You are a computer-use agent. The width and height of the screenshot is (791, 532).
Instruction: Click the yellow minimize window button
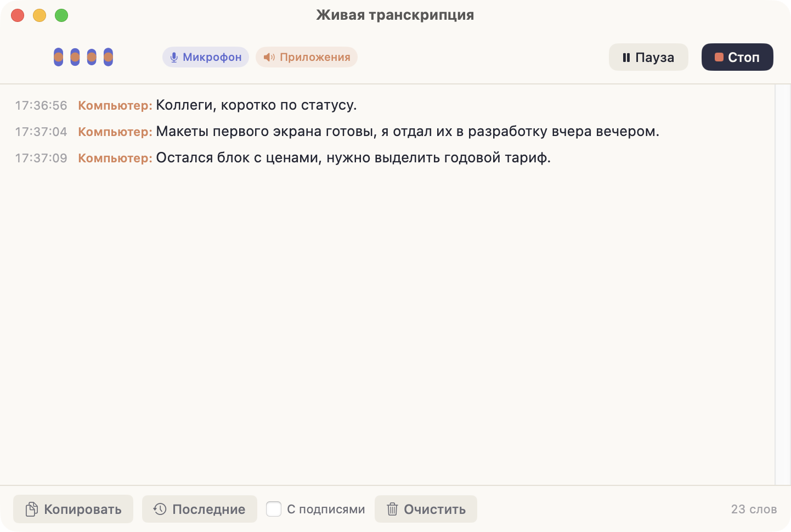pyautogui.click(x=39, y=15)
